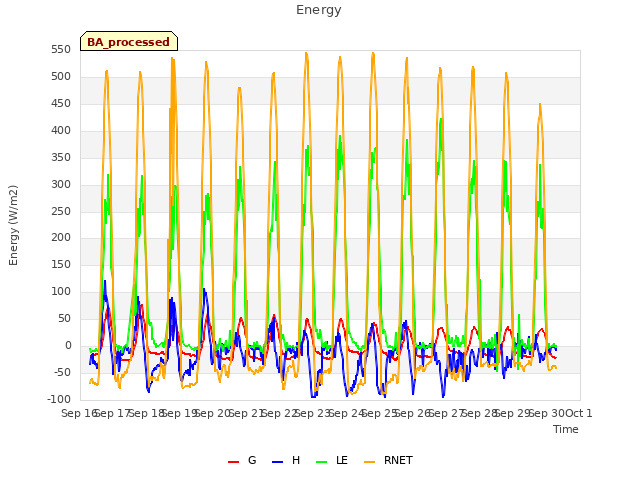
Task: Click the Time x-axis label
Action: 566,429
